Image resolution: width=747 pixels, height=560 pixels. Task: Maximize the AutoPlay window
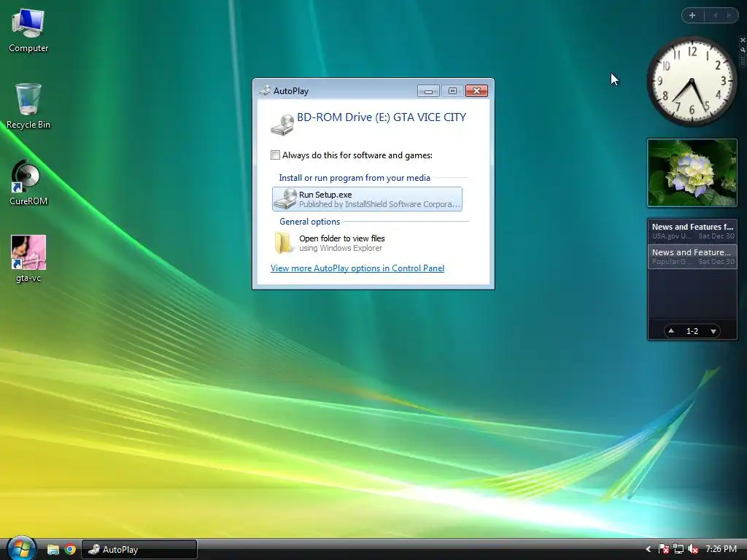(452, 91)
